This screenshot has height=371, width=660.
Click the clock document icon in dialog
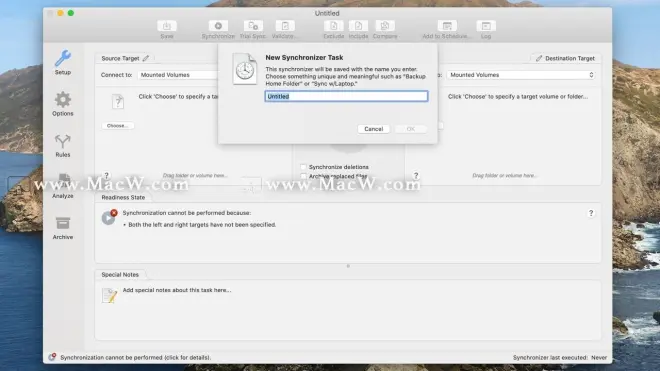pos(245,69)
